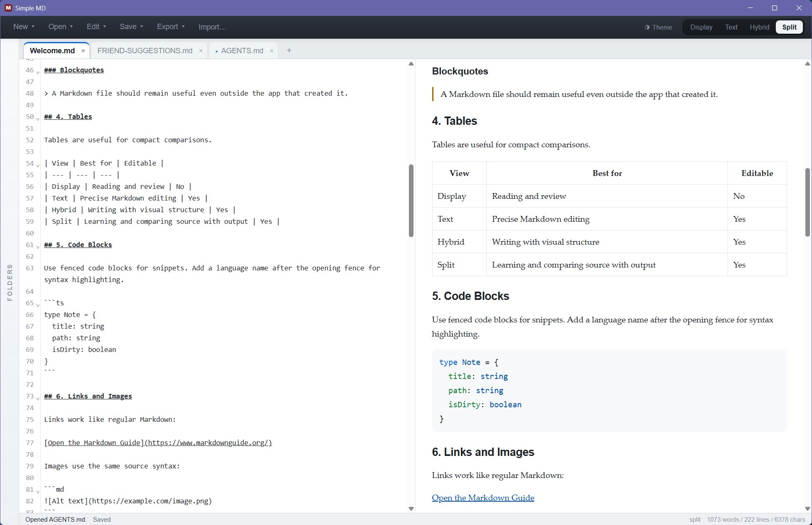Switch to Display view mode

[x=701, y=27]
